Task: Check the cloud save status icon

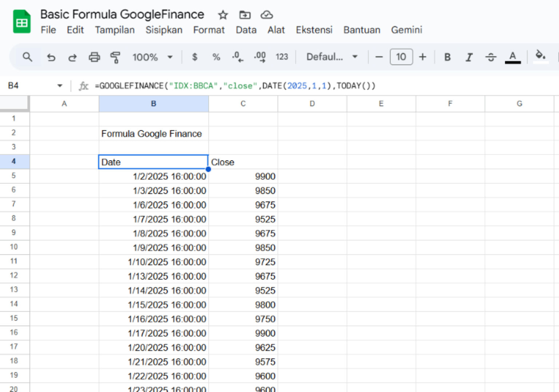Action: click(x=267, y=15)
